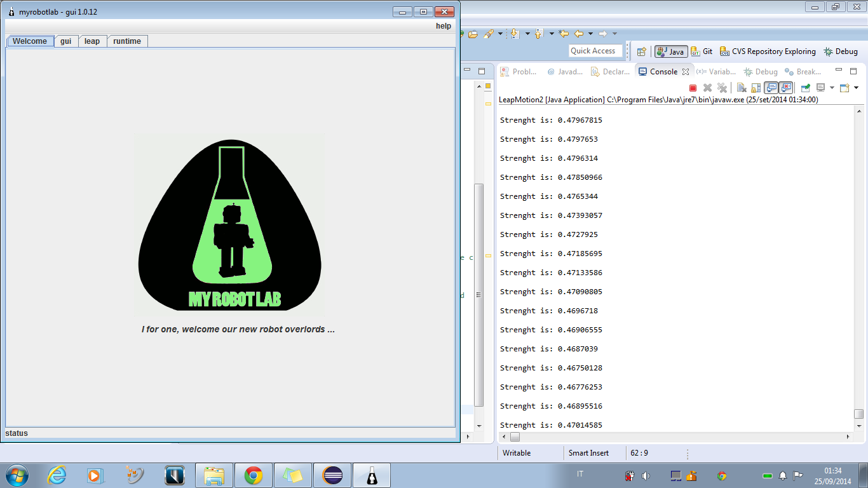
Task: Open the leap tab in myrobotlab
Action: coord(92,41)
